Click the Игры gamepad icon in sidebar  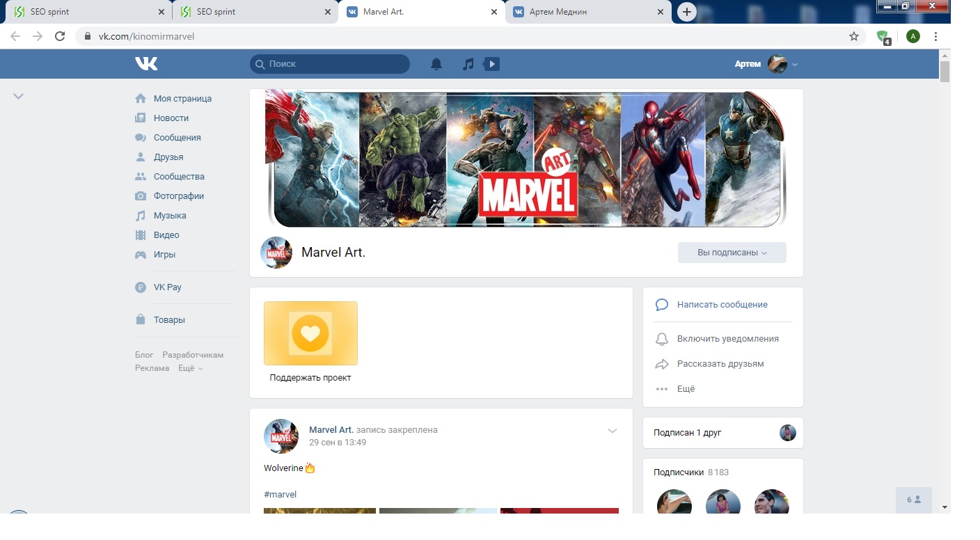coord(141,255)
